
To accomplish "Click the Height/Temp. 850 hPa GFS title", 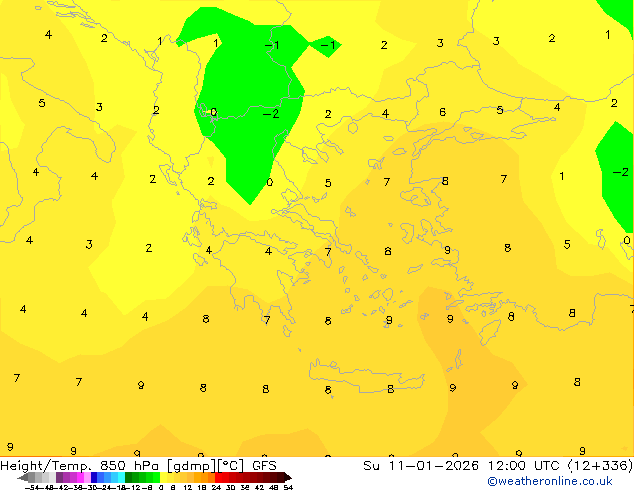I will point(138,466).
